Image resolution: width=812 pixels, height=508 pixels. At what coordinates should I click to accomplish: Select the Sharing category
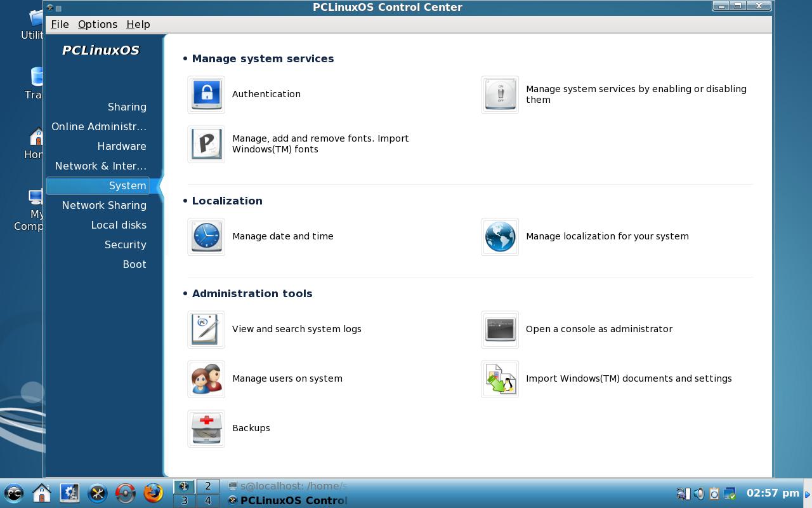point(127,107)
